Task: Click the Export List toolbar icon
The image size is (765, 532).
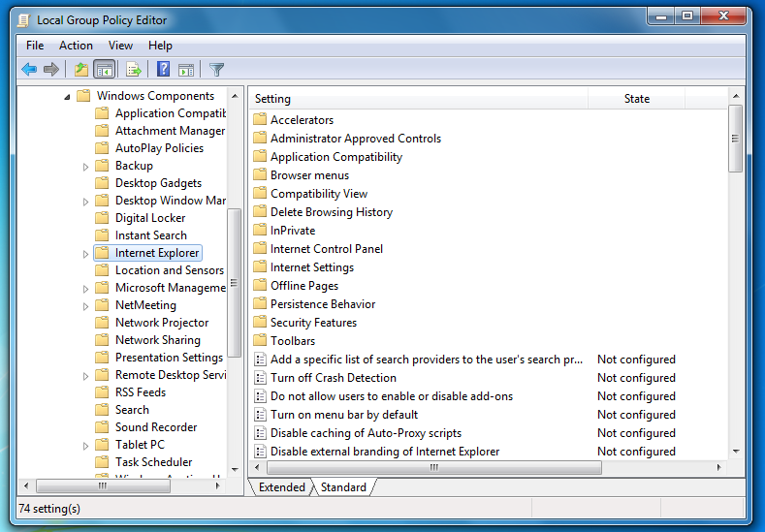Action: click(133, 70)
